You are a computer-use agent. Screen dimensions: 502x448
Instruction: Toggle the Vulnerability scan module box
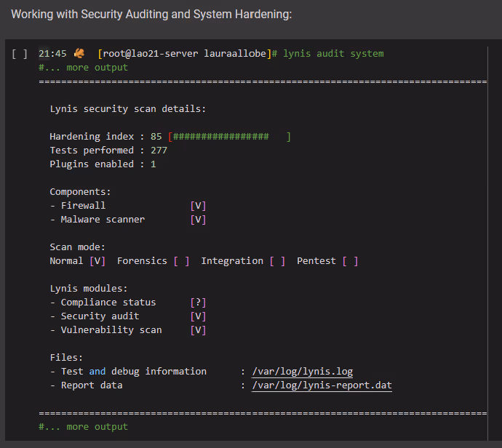click(198, 330)
